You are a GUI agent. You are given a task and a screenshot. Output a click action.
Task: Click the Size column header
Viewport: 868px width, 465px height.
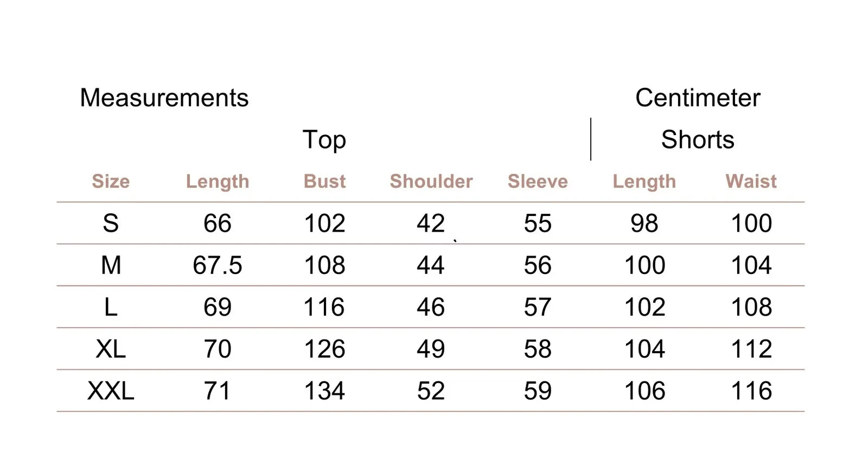[111, 181]
